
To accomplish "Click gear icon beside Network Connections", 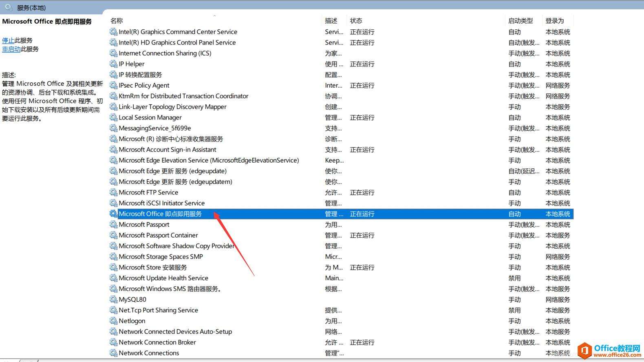I will tap(113, 353).
